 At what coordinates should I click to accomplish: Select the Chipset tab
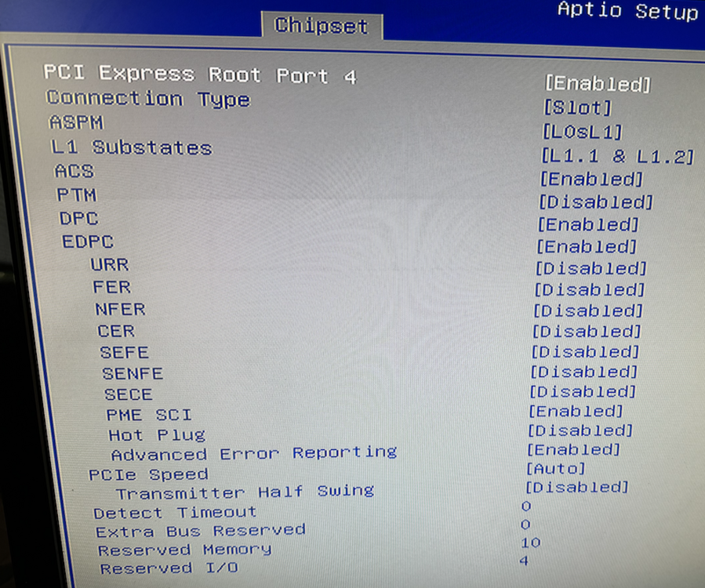(x=322, y=26)
